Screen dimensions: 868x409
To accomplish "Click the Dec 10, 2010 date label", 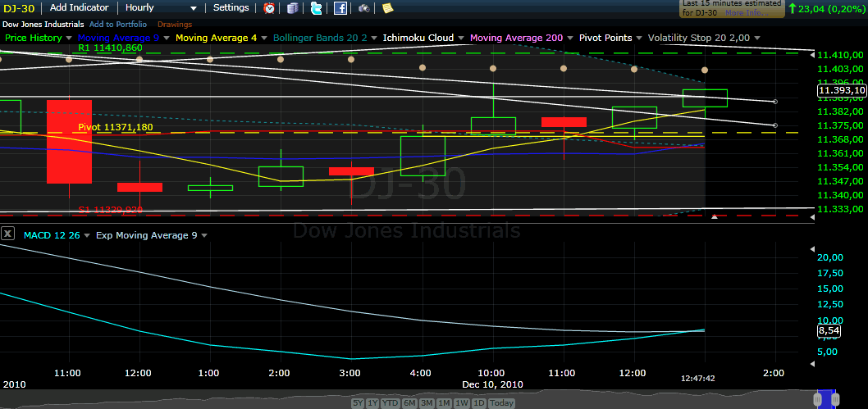I will click(x=493, y=384).
